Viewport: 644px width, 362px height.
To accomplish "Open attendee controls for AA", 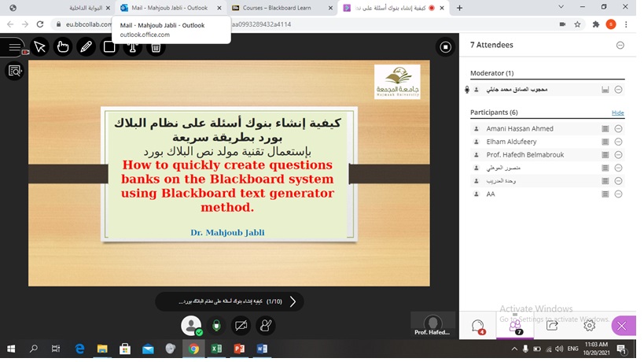I will tap(618, 194).
